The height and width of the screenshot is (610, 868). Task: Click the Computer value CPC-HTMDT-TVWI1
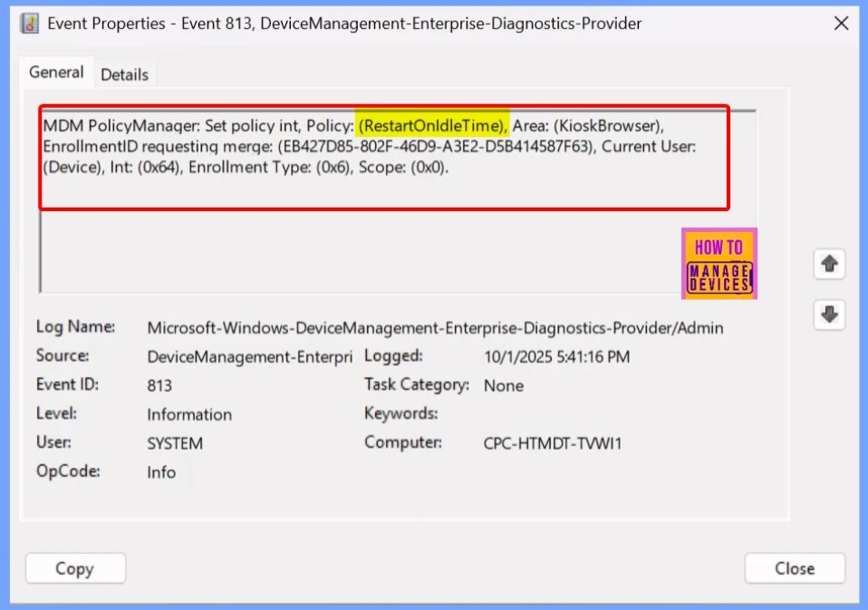pos(553,443)
